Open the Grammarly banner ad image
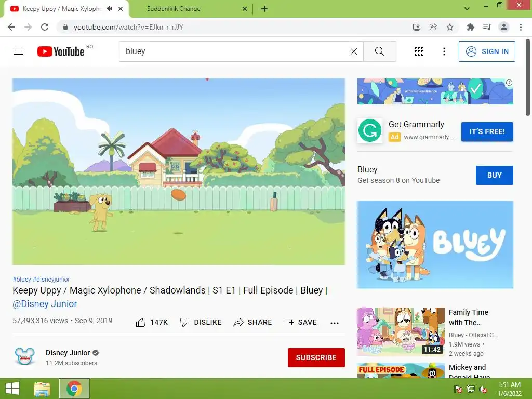Image resolution: width=532 pixels, height=399 pixels. pos(435,91)
